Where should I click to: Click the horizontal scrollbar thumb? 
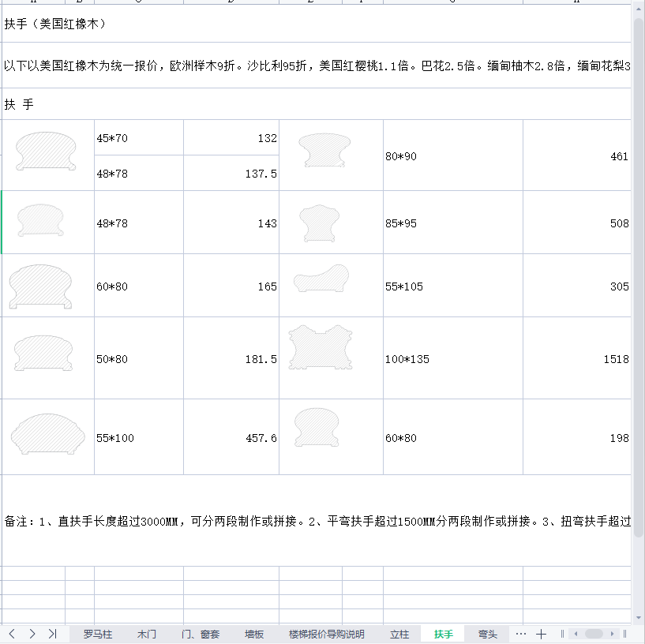594,634
